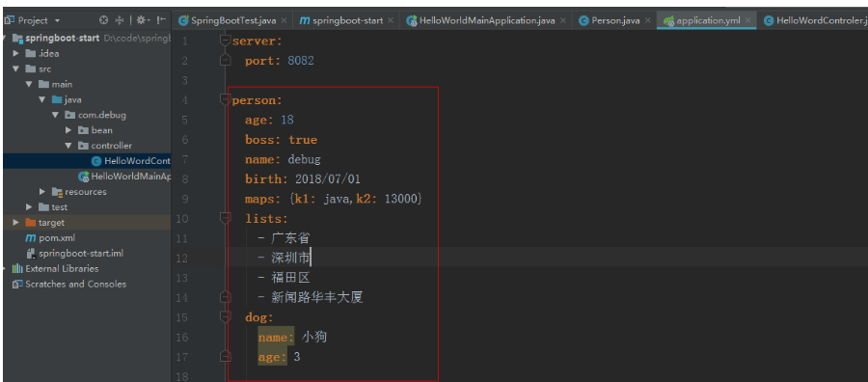Click the birth value 2018/07/01
Screen dimensions: 868x382
tap(328, 179)
